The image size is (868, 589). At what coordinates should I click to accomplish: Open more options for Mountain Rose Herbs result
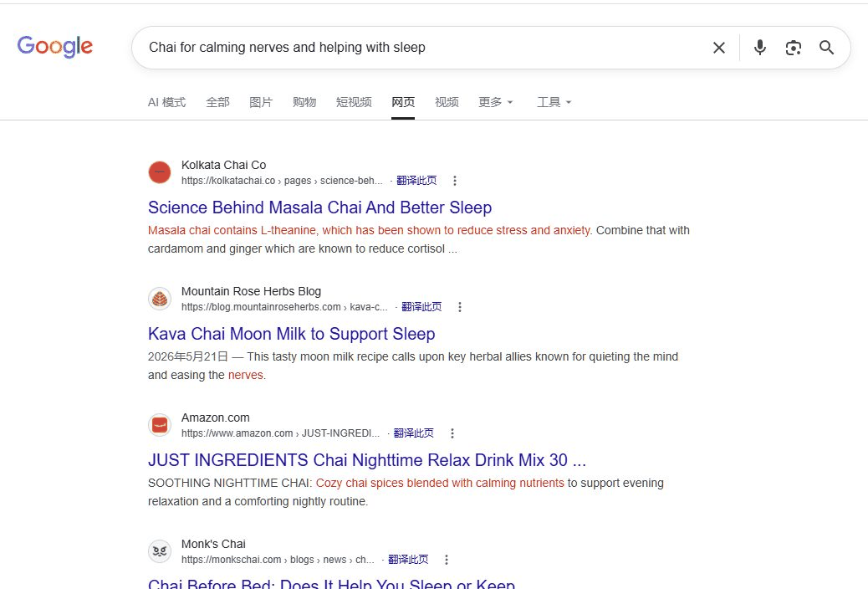click(459, 307)
